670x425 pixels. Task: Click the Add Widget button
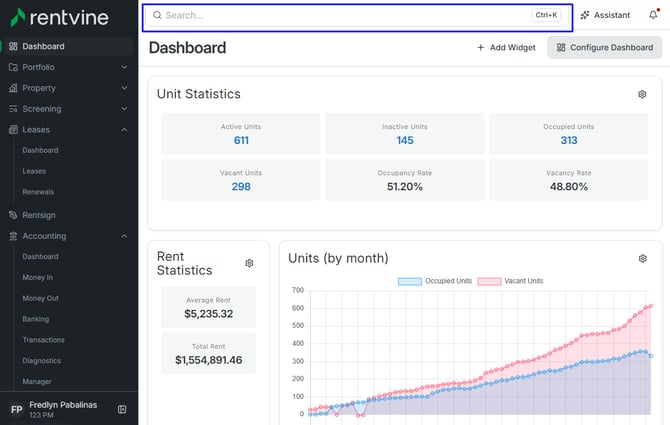[x=506, y=47]
